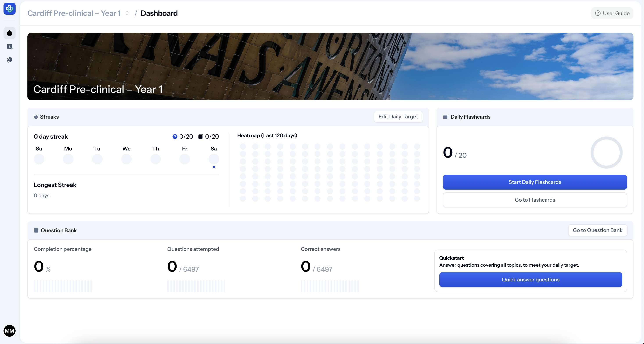Open the Dashboard home sidebar icon

9,33
